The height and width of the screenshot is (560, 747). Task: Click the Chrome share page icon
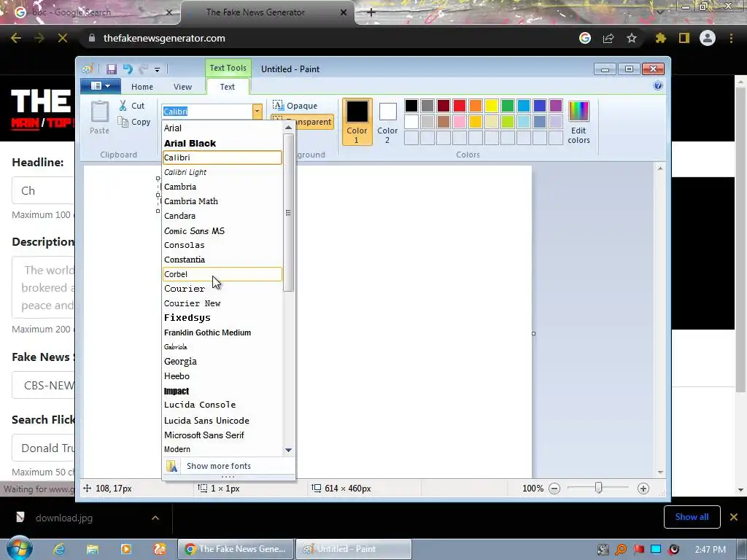pos(608,38)
